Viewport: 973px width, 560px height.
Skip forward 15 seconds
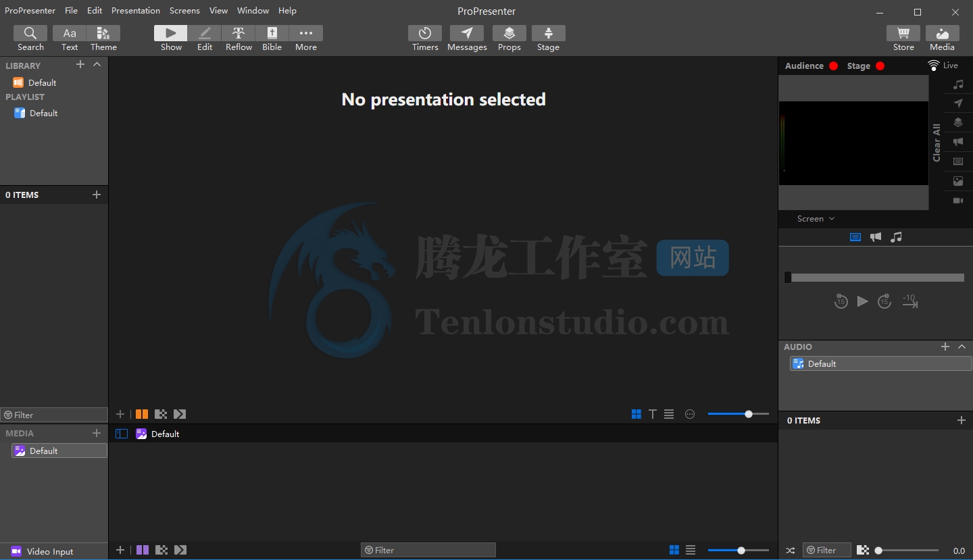coord(884,301)
